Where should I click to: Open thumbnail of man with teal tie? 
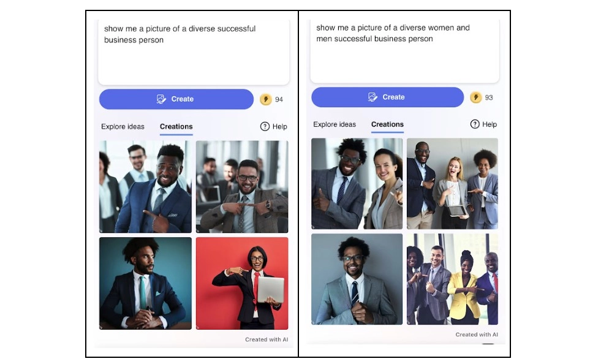point(145,284)
